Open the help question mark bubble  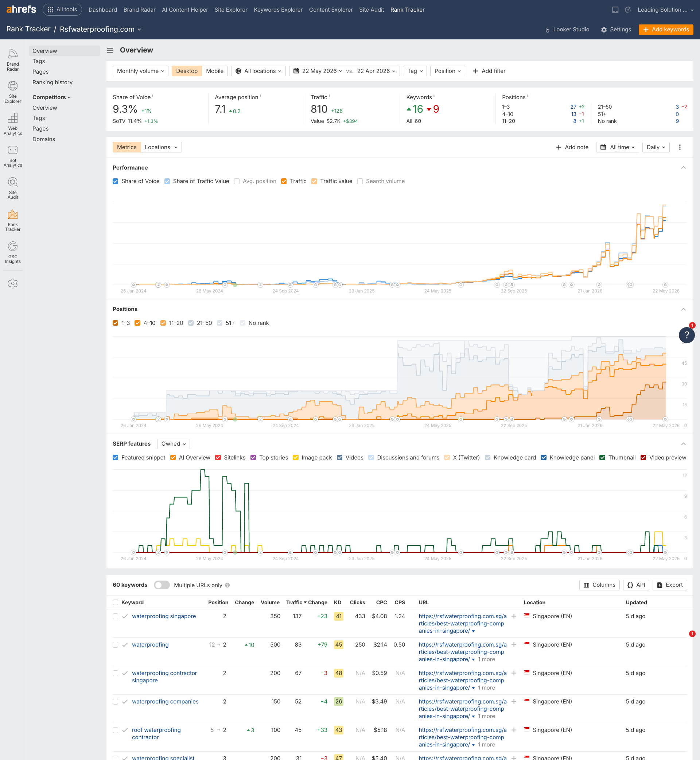pos(687,335)
